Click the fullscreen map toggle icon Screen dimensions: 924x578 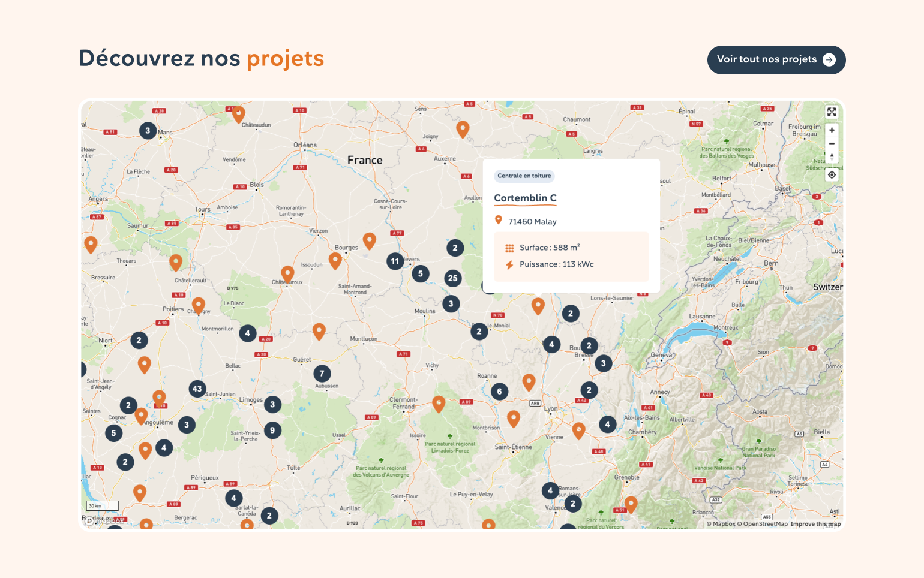[832, 112]
